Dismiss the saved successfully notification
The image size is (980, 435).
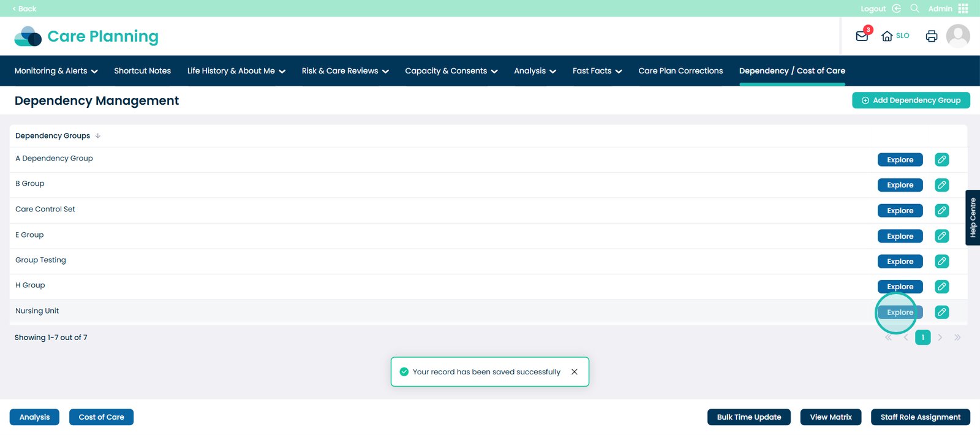coord(574,372)
